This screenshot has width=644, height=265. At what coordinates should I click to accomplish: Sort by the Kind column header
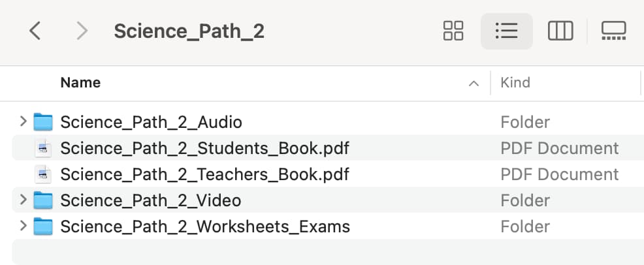point(515,83)
